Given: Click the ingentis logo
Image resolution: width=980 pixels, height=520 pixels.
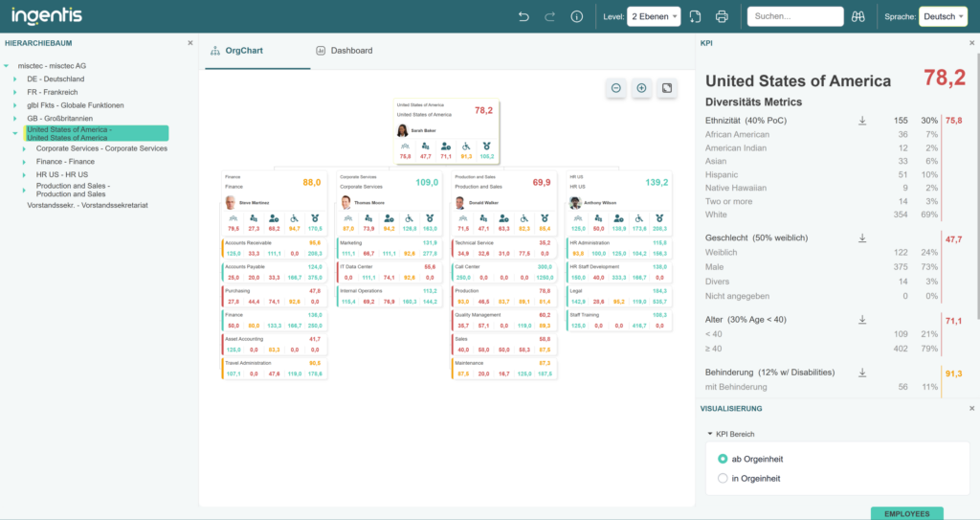Looking at the screenshot, I should coord(46,15).
